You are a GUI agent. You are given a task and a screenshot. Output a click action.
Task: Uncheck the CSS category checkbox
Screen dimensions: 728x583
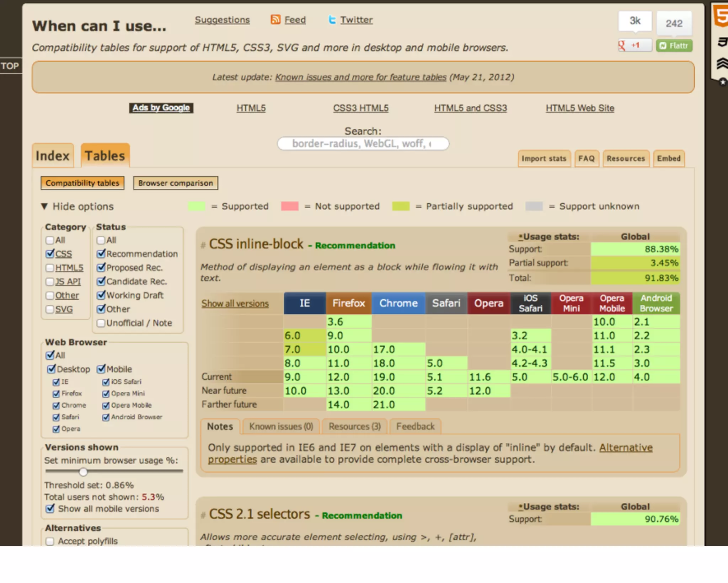click(50, 254)
